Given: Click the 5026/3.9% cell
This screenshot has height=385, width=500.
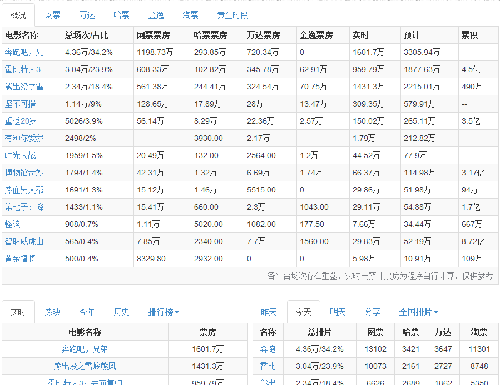Looking at the screenshot, I should pos(84,121).
